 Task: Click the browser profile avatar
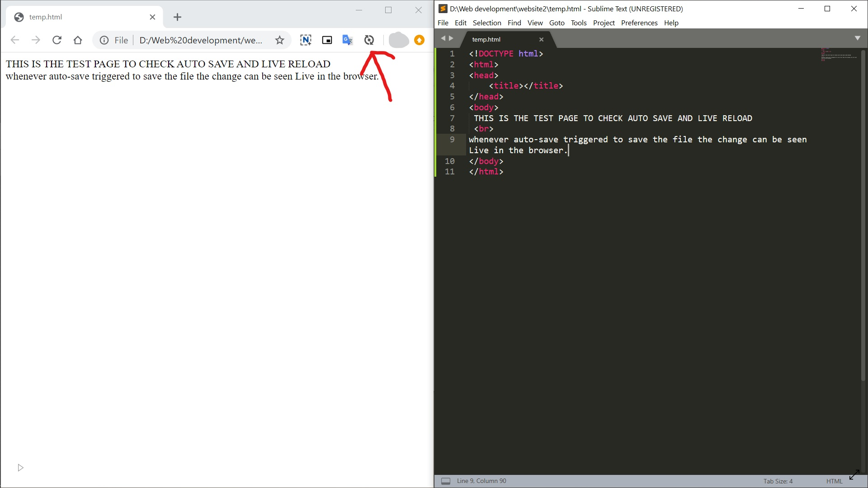click(x=398, y=40)
